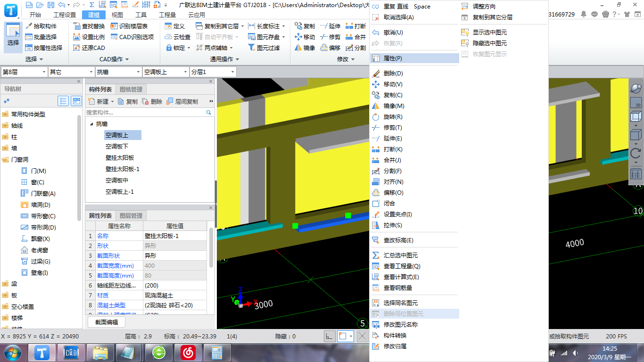Click 拾取构件 pick component tool
The image size is (644, 362).
pyautogui.click(x=41, y=26)
